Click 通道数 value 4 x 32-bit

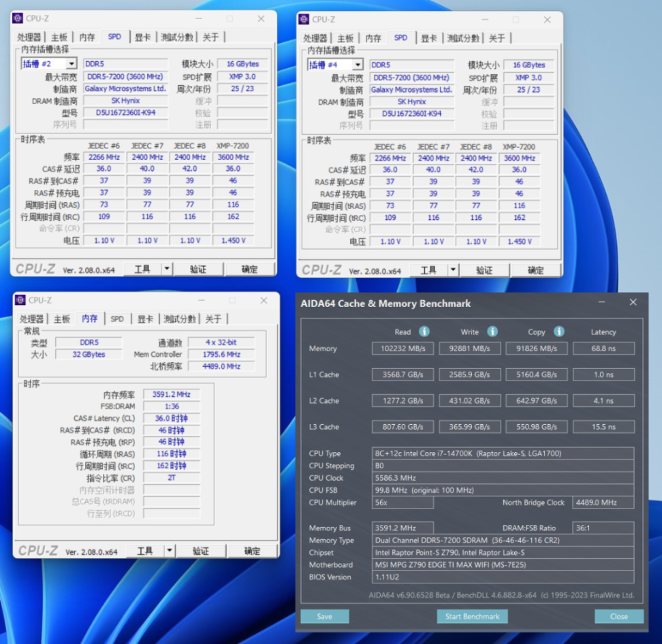tap(221, 342)
